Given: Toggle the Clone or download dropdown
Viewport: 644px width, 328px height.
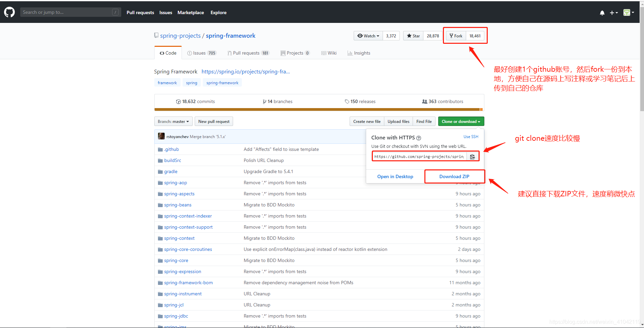Looking at the screenshot, I should 461,121.
